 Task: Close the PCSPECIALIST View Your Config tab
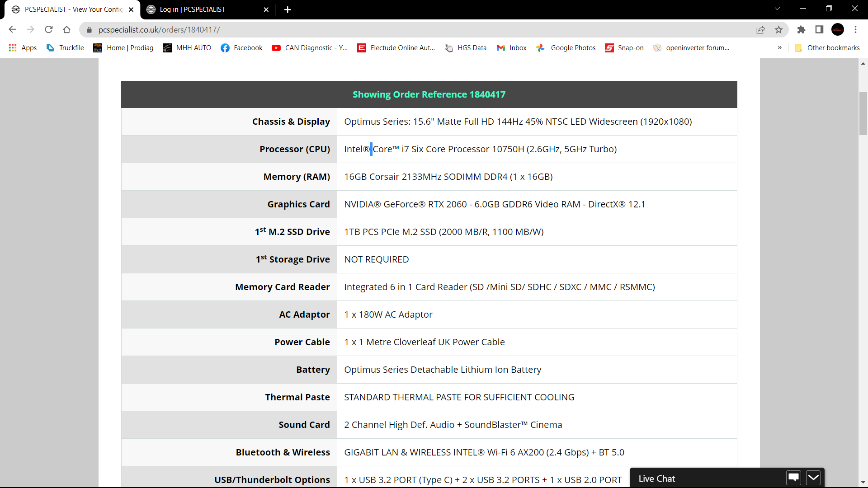click(x=131, y=9)
